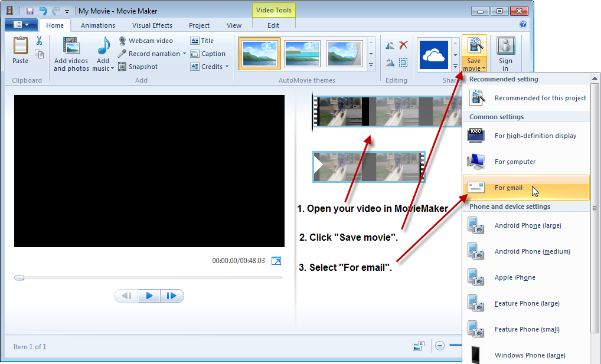Choose Feature Phone (small) setting
This screenshot has height=364, width=601.
coord(526,330)
